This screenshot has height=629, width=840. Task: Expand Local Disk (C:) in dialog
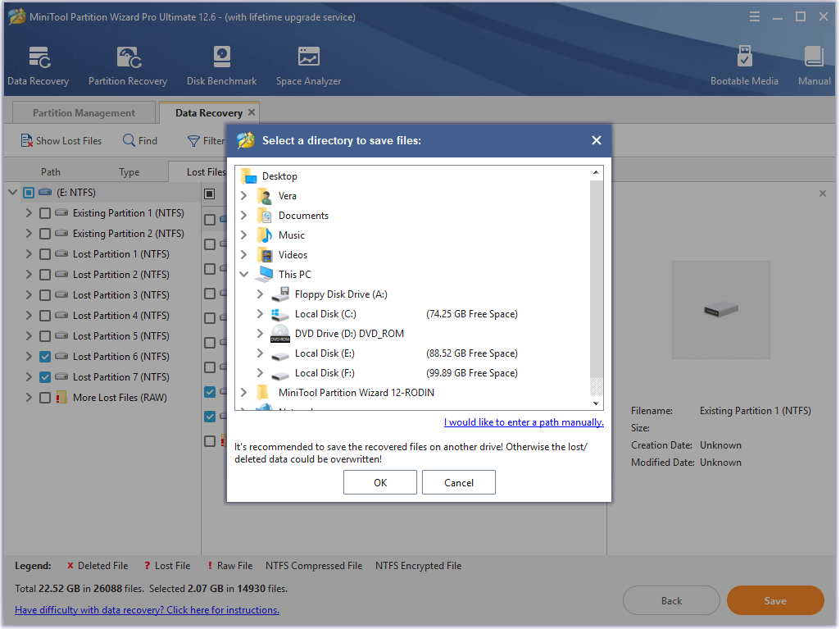(x=260, y=314)
